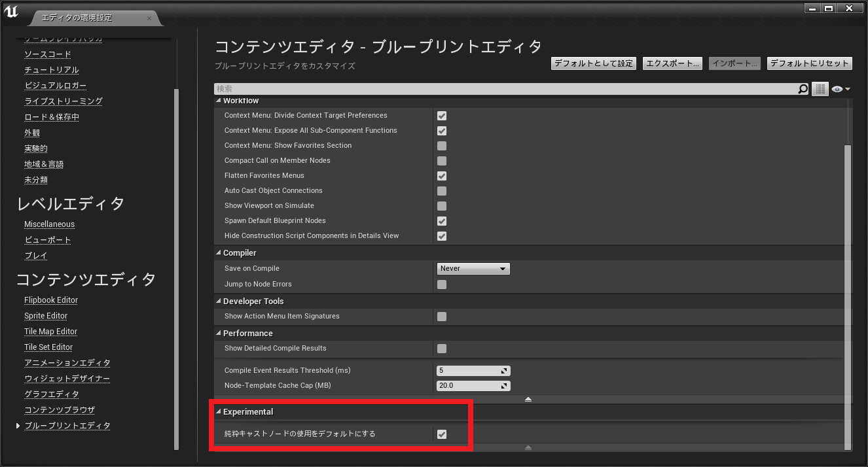Enable Jump to Node Errors checkbox
The image size is (868, 467).
point(442,284)
